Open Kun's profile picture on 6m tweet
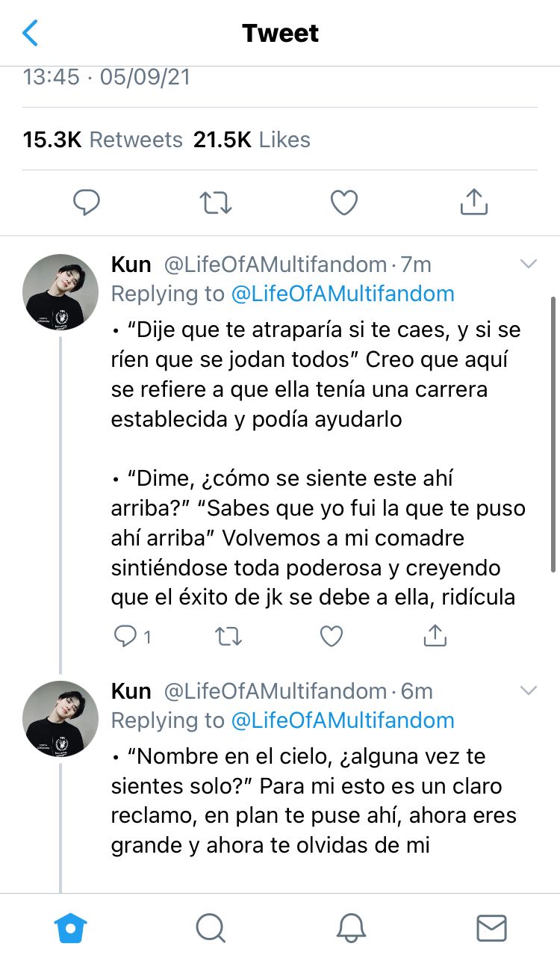 (x=60, y=719)
